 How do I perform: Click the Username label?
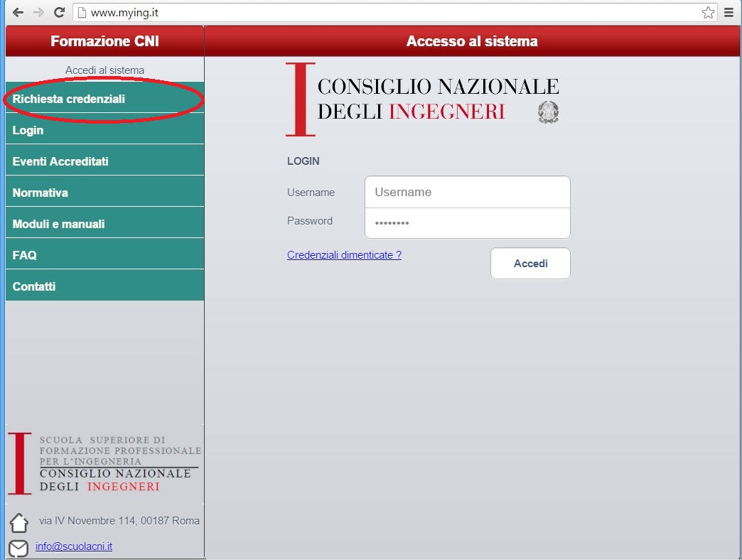pyautogui.click(x=311, y=193)
